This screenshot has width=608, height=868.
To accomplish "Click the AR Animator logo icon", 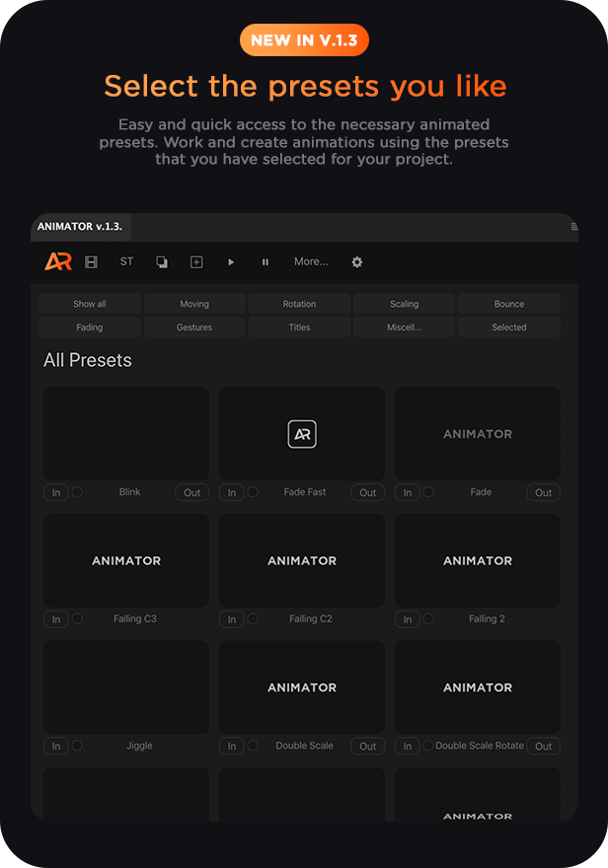I will click(x=58, y=261).
